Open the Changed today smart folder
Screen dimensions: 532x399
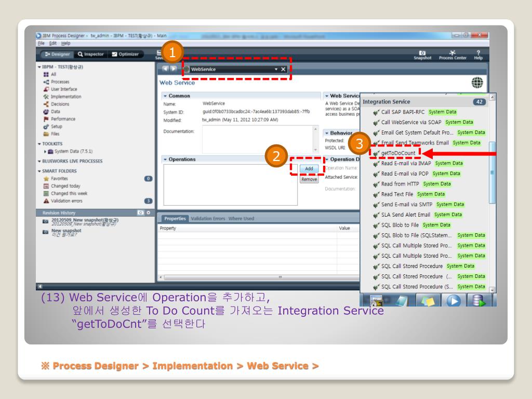(62, 186)
